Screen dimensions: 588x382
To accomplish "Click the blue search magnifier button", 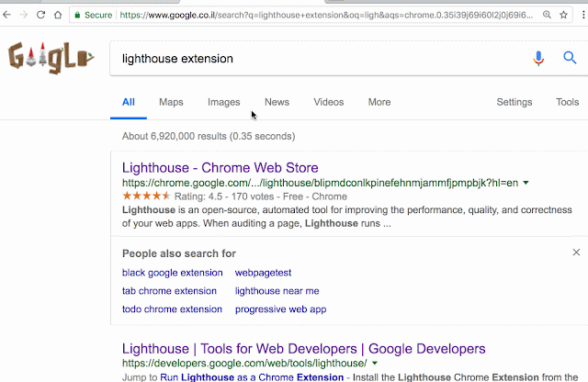I will 570,58.
